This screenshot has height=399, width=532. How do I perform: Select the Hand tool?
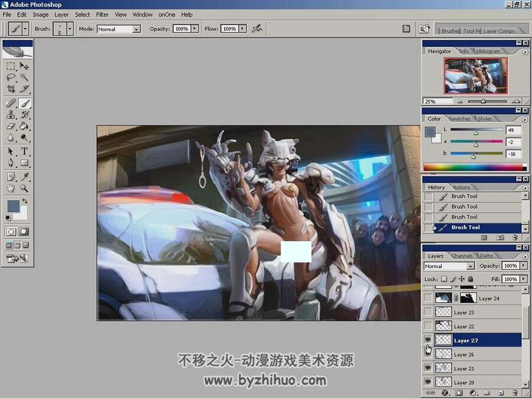[11, 188]
